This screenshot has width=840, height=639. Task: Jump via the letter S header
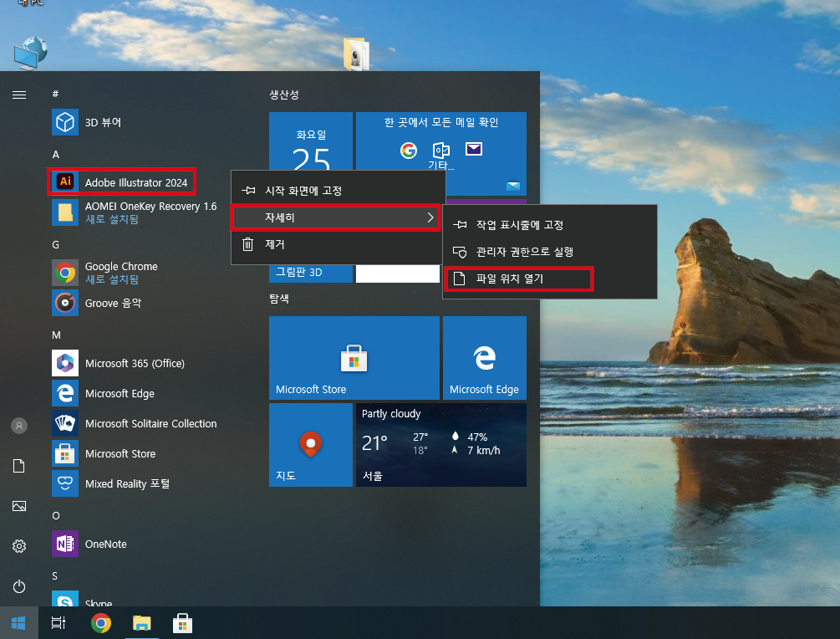[54, 575]
